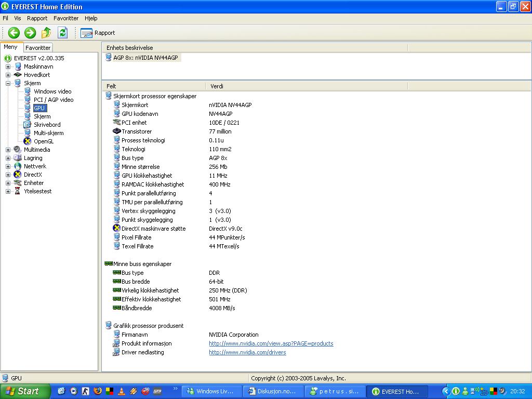Click VLC cone icon in quick launch
This screenshot has height=399, width=532.
[x=121, y=391]
